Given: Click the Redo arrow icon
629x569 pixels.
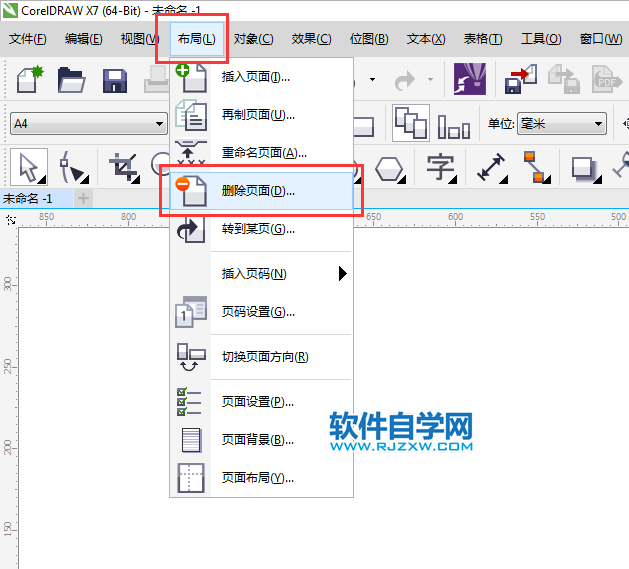Looking at the screenshot, I should click(404, 80).
